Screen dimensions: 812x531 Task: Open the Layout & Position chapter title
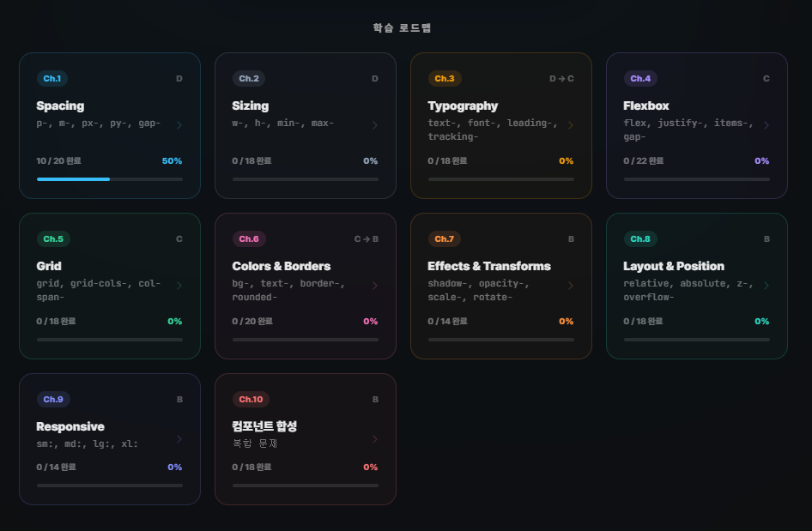point(674,267)
